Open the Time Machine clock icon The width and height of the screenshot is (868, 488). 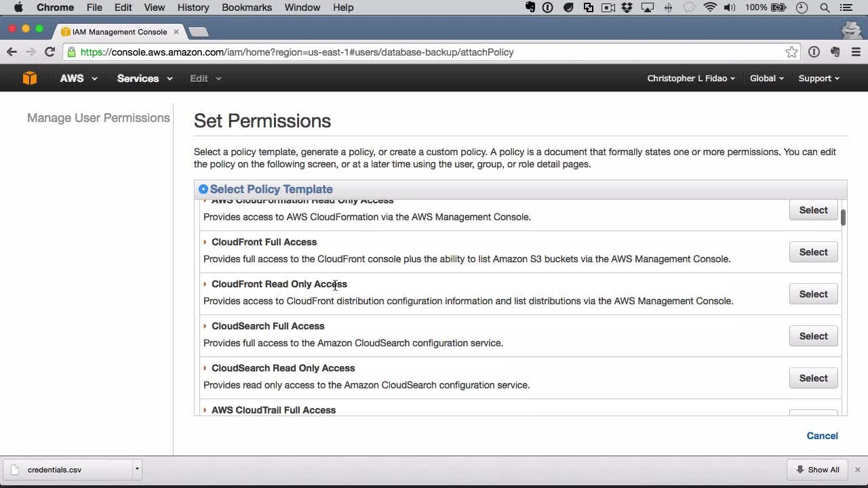pos(802,7)
